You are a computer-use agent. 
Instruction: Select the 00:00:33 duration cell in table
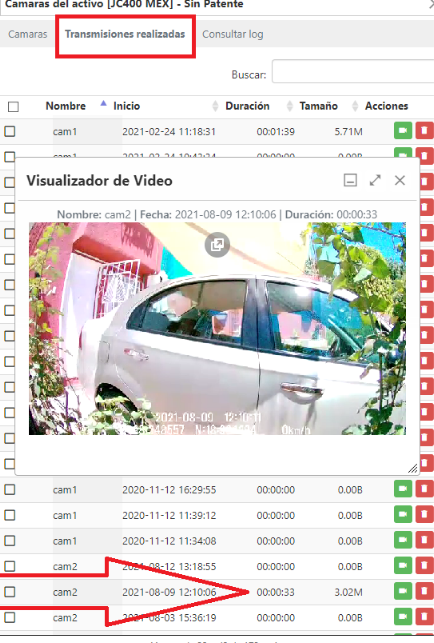(276, 592)
